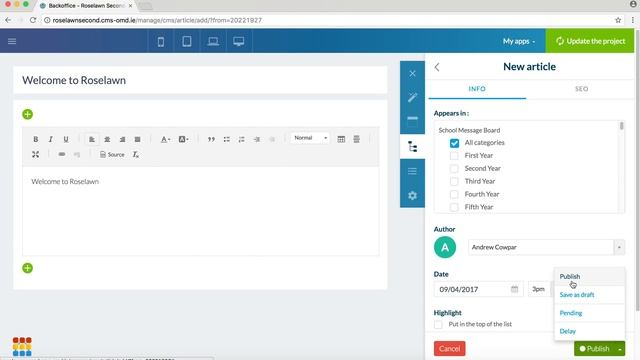Remove text formatting

coord(136,154)
